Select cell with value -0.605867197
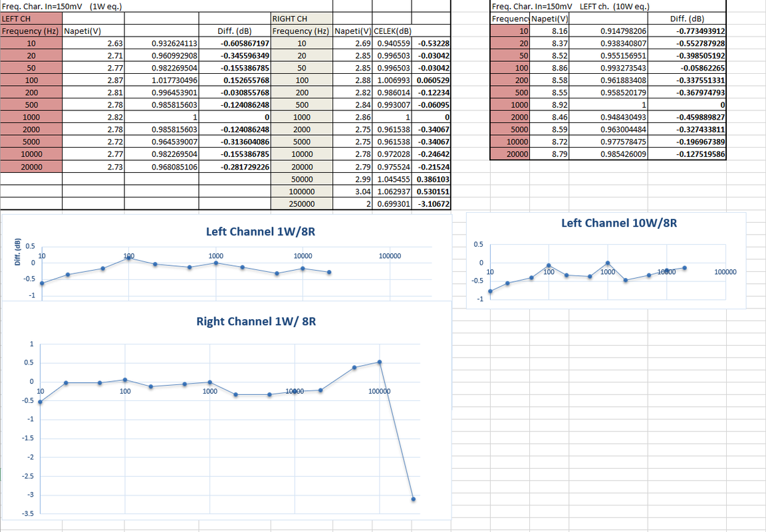The height and width of the screenshot is (532, 766). click(x=235, y=43)
